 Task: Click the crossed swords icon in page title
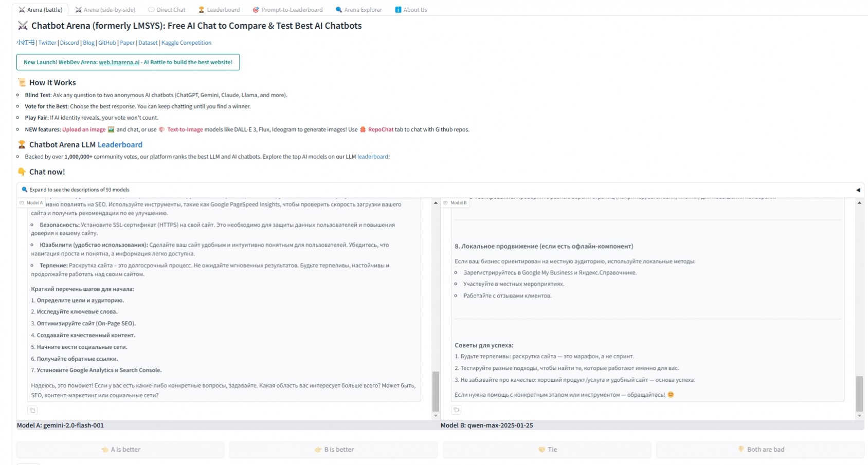pyautogui.click(x=23, y=26)
